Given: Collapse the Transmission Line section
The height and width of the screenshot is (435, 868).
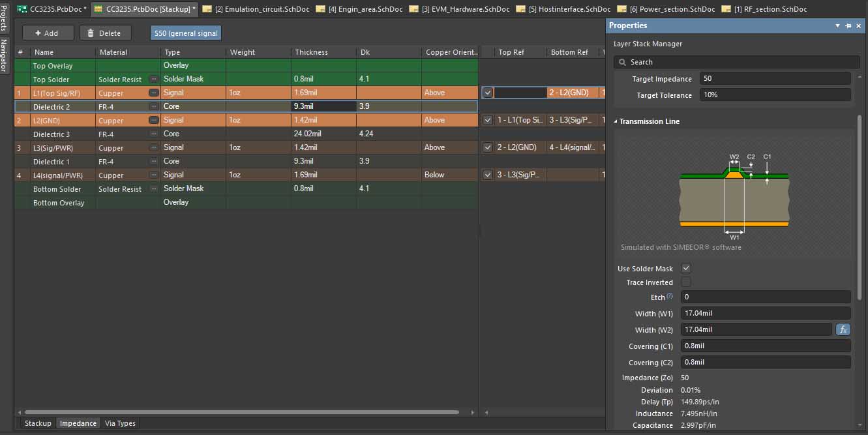Looking at the screenshot, I should coord(616,121).
